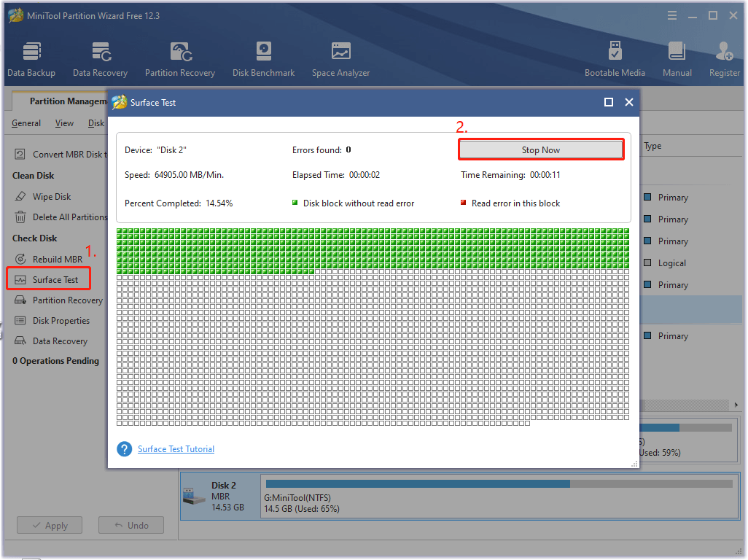The width and height of the screenshot is (748, 560).
Task: Create Bootable Media
Action: pyautogui.click(x=615, y=59)
